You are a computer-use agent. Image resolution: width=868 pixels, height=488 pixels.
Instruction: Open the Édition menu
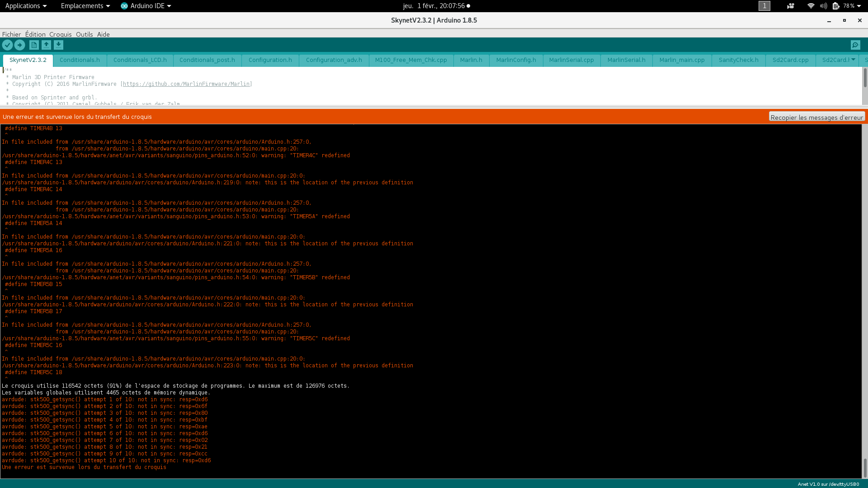35,34
